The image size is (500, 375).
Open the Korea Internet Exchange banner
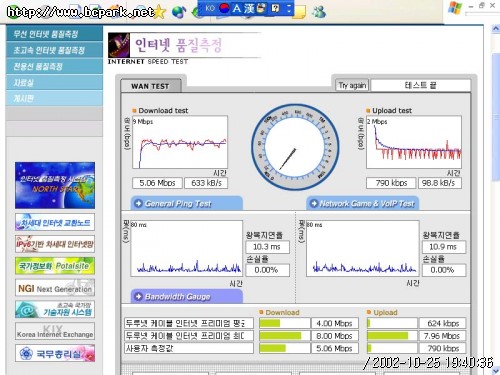55,331
